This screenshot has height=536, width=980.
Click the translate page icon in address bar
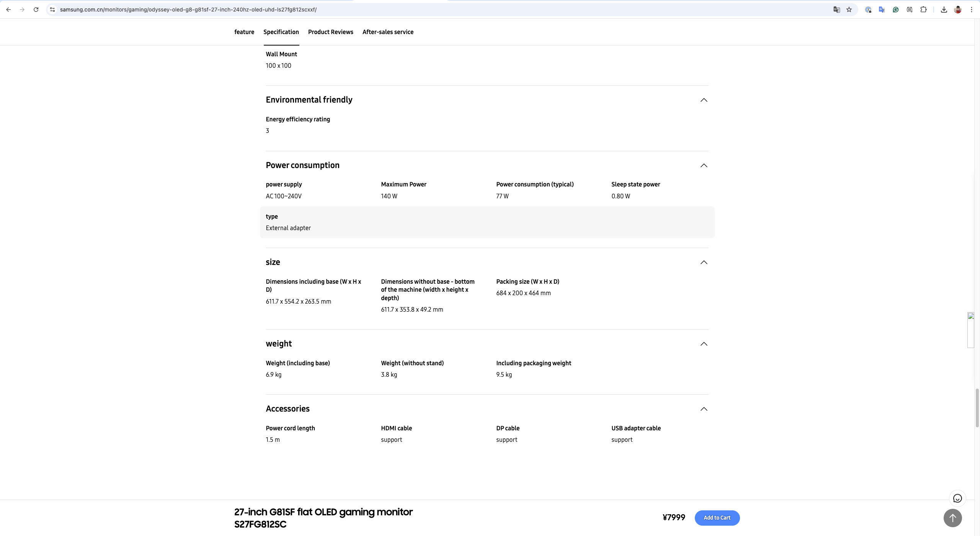[836, 10]
